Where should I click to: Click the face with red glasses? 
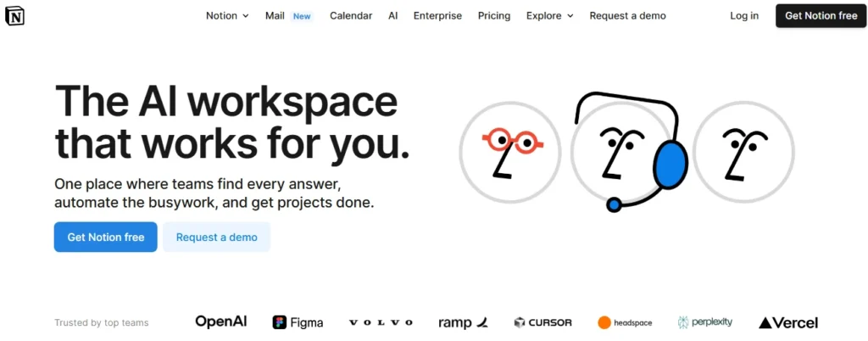click(509, 152)
